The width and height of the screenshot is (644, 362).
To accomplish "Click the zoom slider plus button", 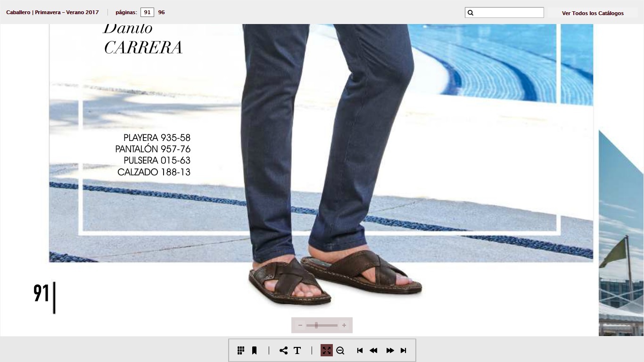I will [x=344, y=325].
